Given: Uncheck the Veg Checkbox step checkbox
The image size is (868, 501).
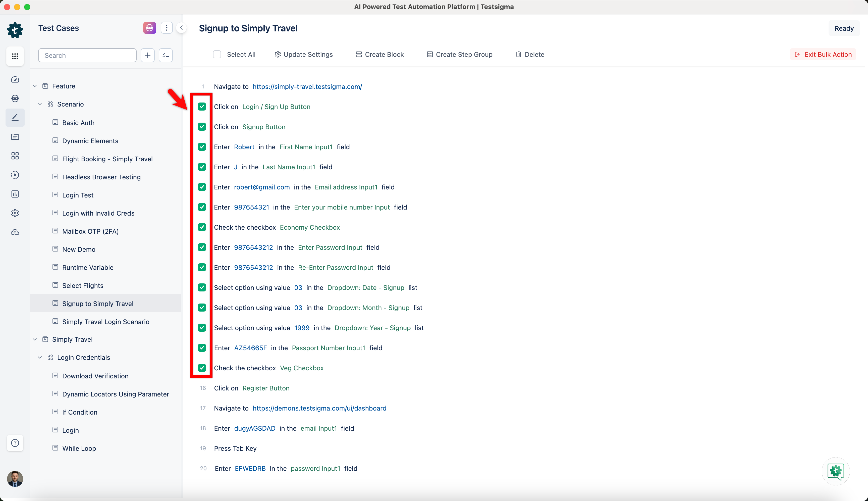Looking at the screenshot, I should point(202,368).
